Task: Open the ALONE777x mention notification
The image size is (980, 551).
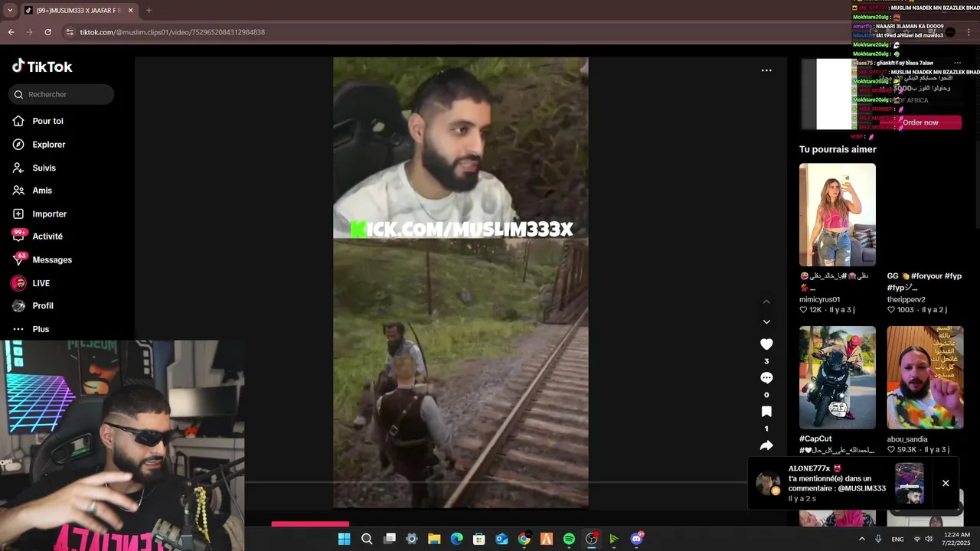Action: point(836,483)
